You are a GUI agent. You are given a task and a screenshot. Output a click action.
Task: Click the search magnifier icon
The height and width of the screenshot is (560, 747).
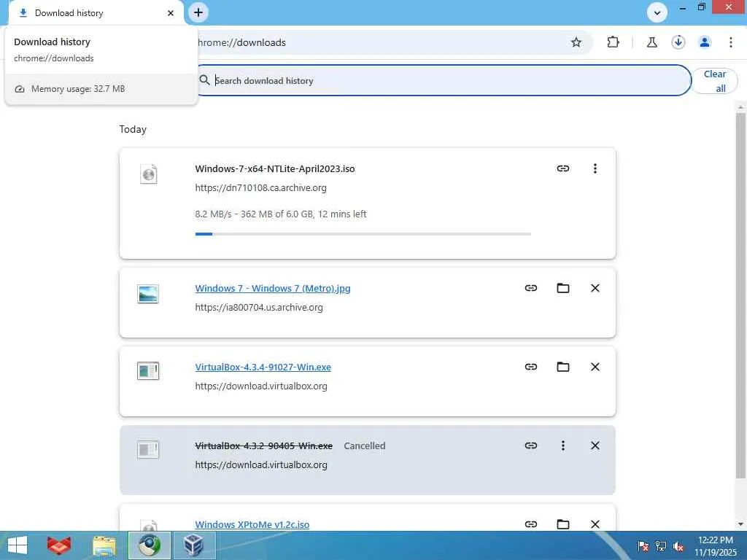point(204,80)
